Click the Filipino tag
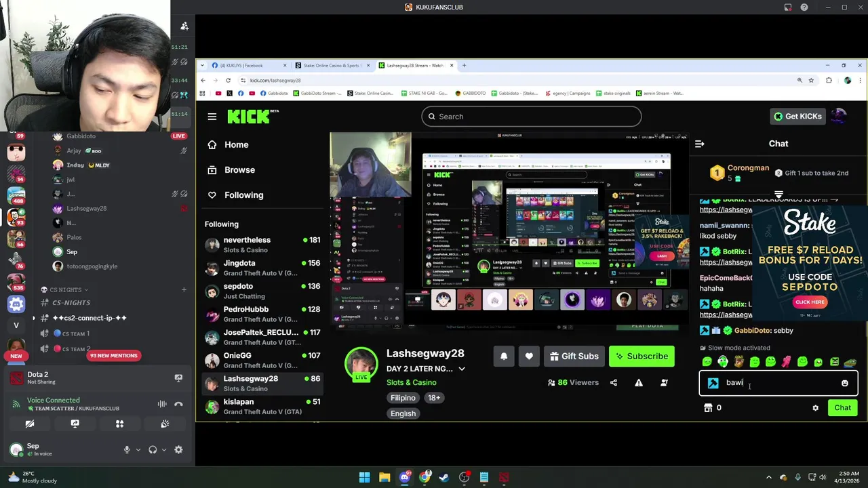Image resolution: width=868 pixels, height=488 pixels. (403, 399)
